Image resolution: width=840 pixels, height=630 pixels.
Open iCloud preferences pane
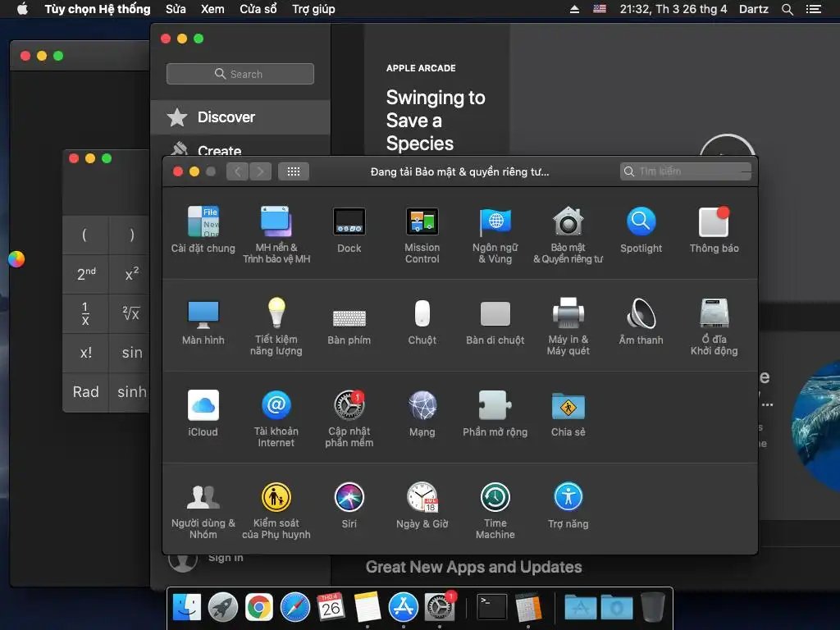coord(203,413)
